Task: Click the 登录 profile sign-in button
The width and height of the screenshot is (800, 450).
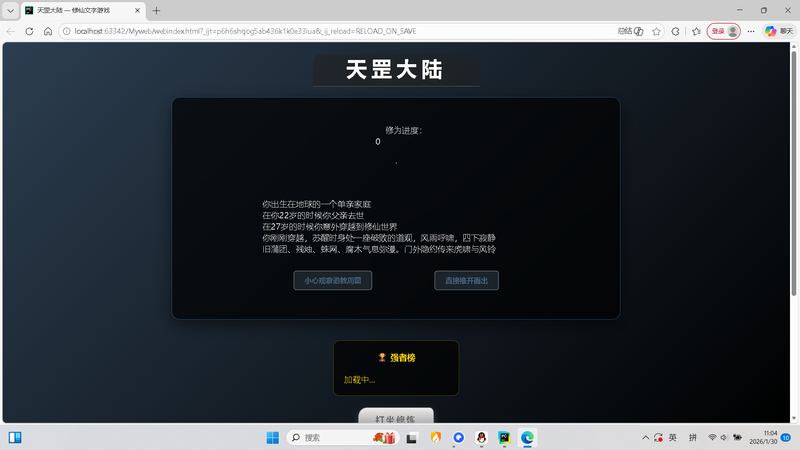Action: (x=723, y=31)
